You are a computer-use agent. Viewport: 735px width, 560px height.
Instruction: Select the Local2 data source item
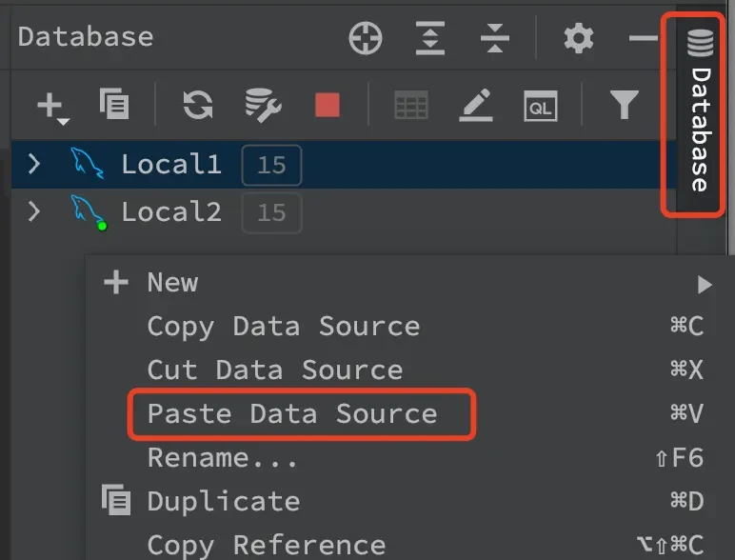coord(171,210)
